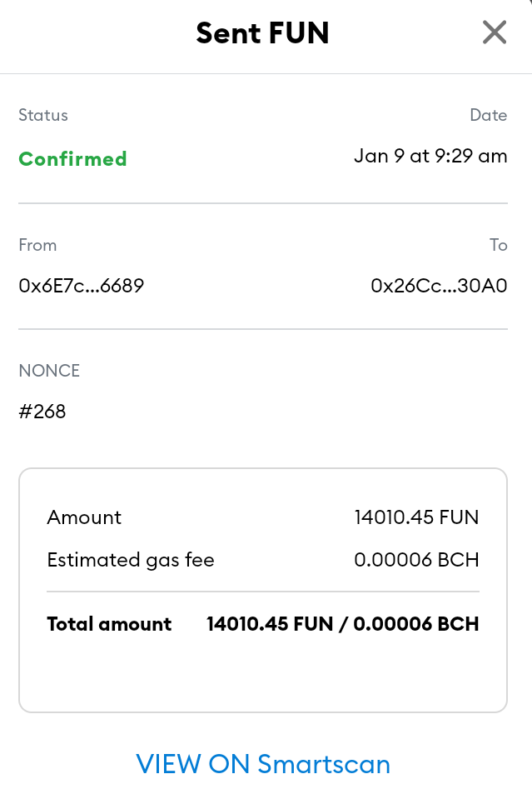The height and width of the screenshot is (799, 532).
Task: Click the Status label
Action: pyautogui.click(x=43, y=115)
